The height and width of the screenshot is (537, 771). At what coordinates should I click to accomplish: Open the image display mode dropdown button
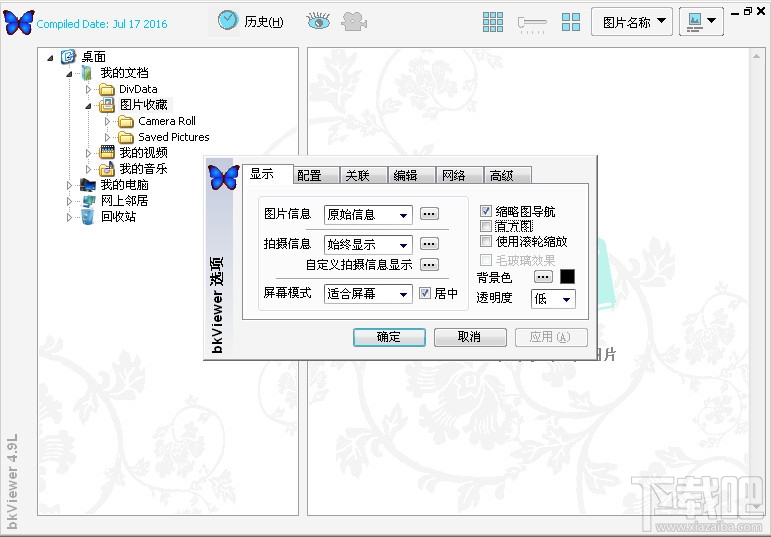tap(701, 22)
